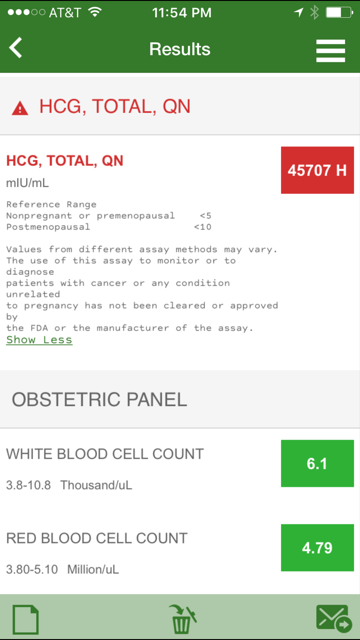The height and width of the screenshot is (640, 360).
Task: Tap the Results title in header
Action: click(x=180, y=49)
